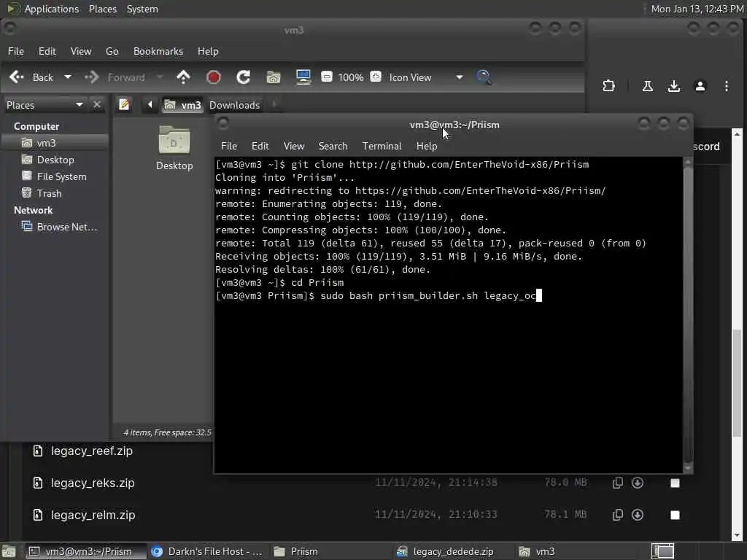
Task: Download legacy_reks.zip
Action: coord(638,483)
